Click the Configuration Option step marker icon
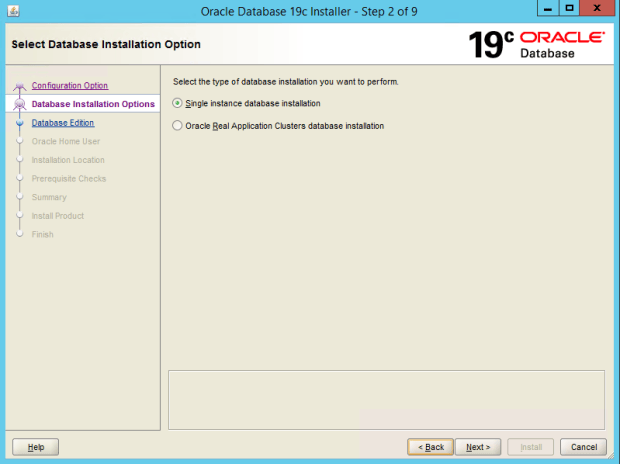Viewport: 620px width, 464px height. click(x=19, y=86)
